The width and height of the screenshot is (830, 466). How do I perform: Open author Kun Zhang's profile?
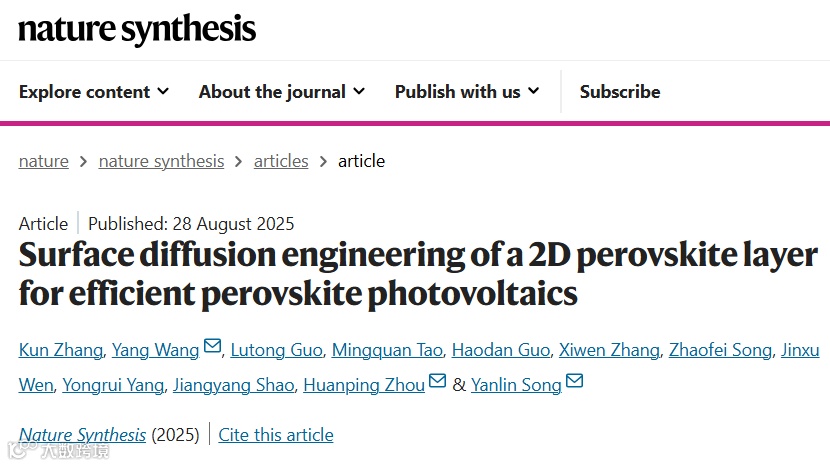tap(60, 350)
